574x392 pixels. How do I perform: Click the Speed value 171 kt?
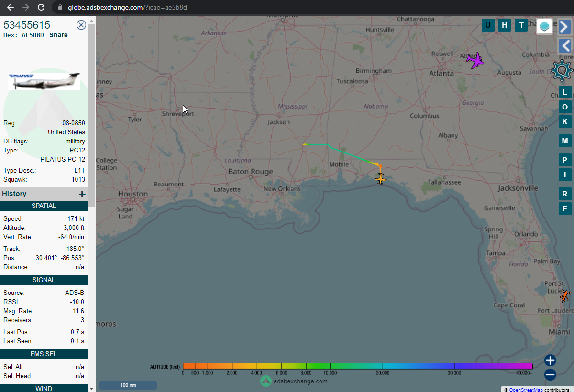coord(76,219)
